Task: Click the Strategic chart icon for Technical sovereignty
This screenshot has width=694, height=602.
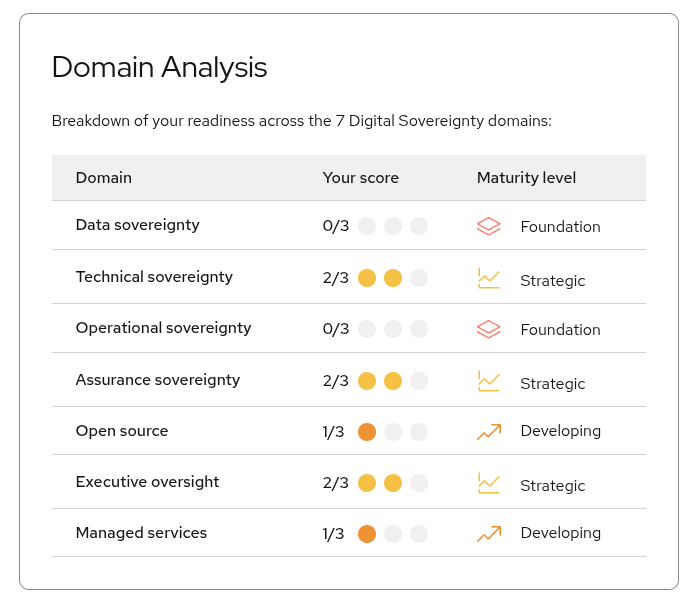Action: pyautogui.click(x=488, y=278)
